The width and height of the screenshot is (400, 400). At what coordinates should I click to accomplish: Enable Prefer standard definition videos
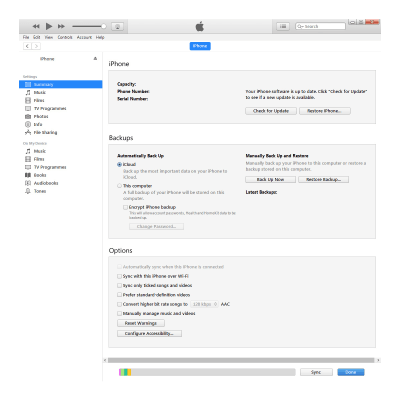[119, 295]
